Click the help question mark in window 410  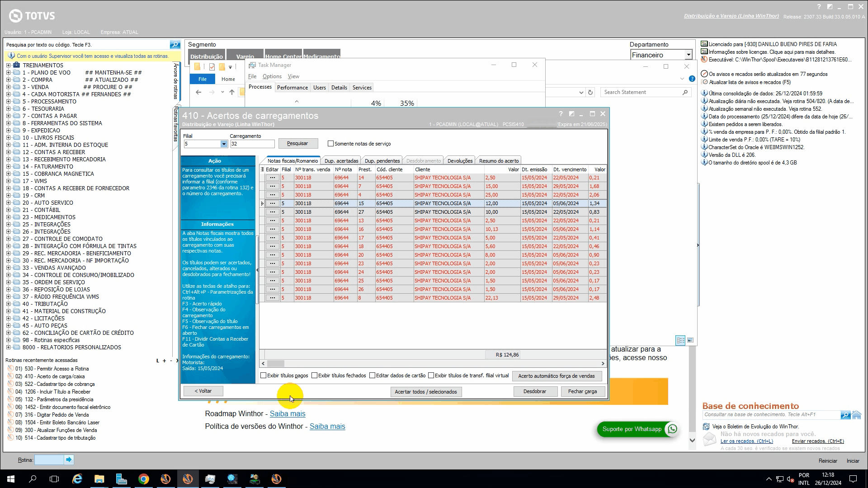click(x=561, y=114)
